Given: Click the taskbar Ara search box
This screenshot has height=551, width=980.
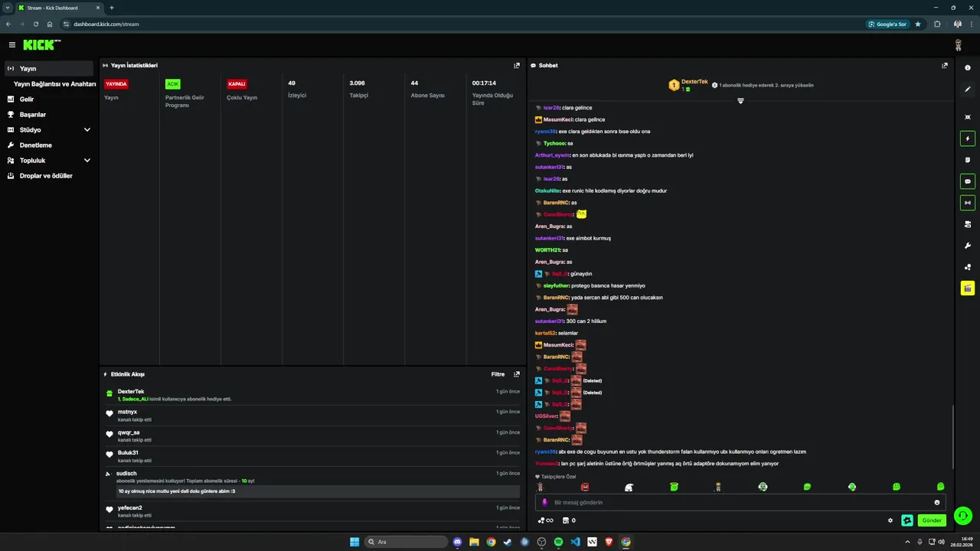Looking at the screenshot, I should coord(407,542).
